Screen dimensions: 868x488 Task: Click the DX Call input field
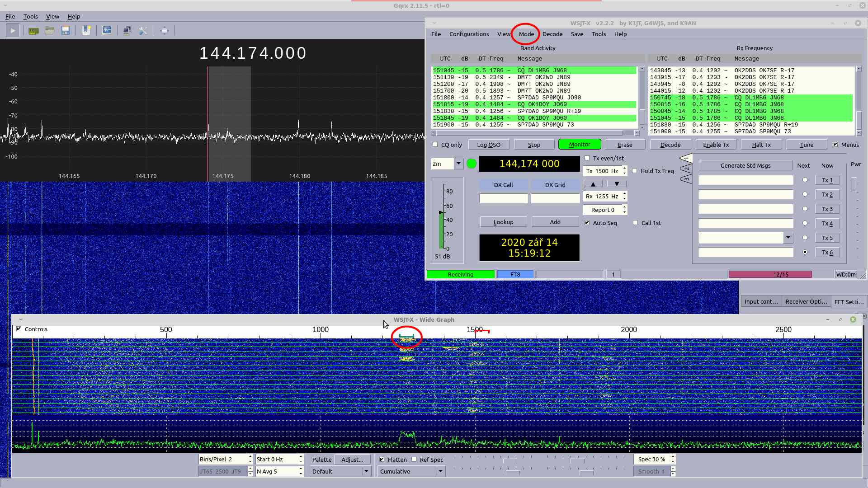coord(503,198)
